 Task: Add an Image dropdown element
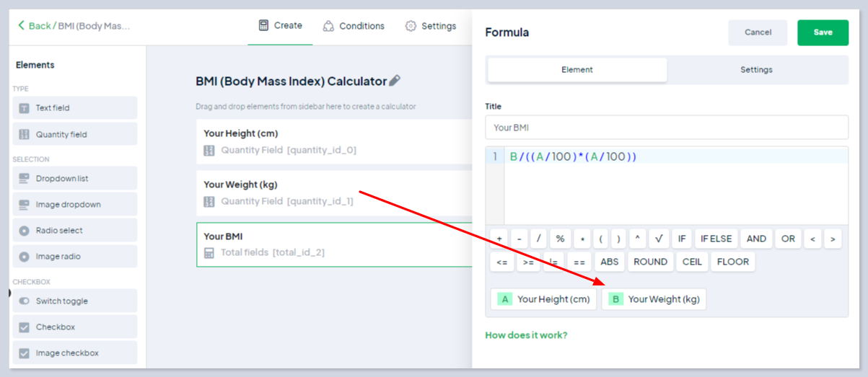(x=75, y=205)
